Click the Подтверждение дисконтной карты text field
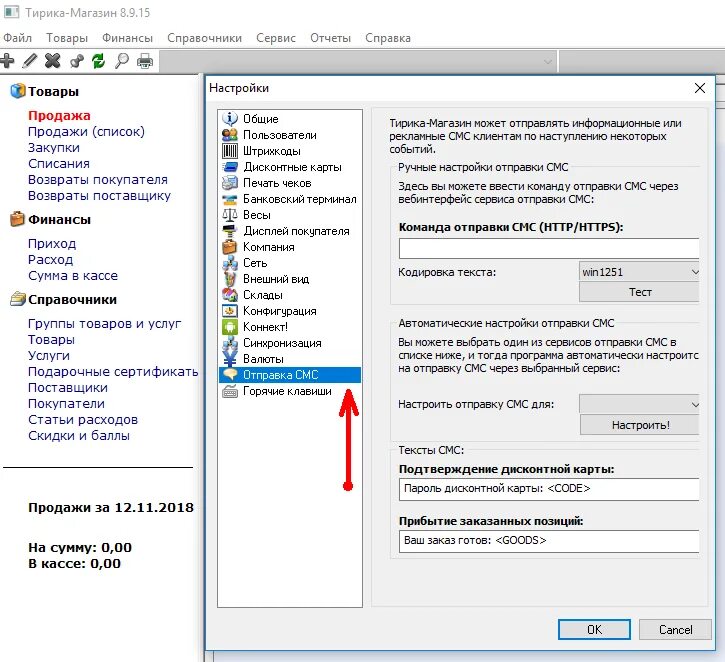The width and height of the screenshot is (725, 662). [549, 489]
